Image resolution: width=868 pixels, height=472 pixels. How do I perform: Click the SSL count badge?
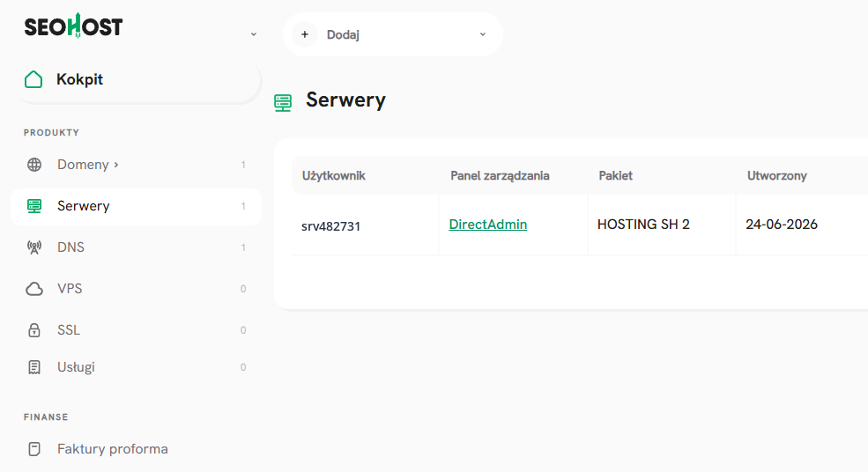(x=243, y=330)
